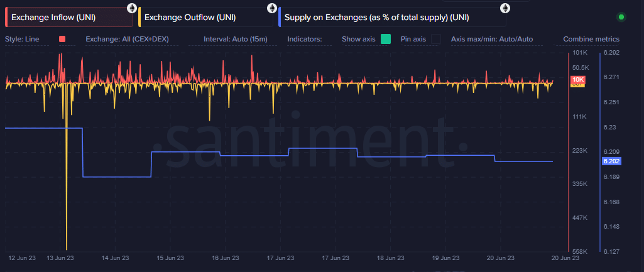
Task: Click the 335K axis value
Action: coord(580,183)
